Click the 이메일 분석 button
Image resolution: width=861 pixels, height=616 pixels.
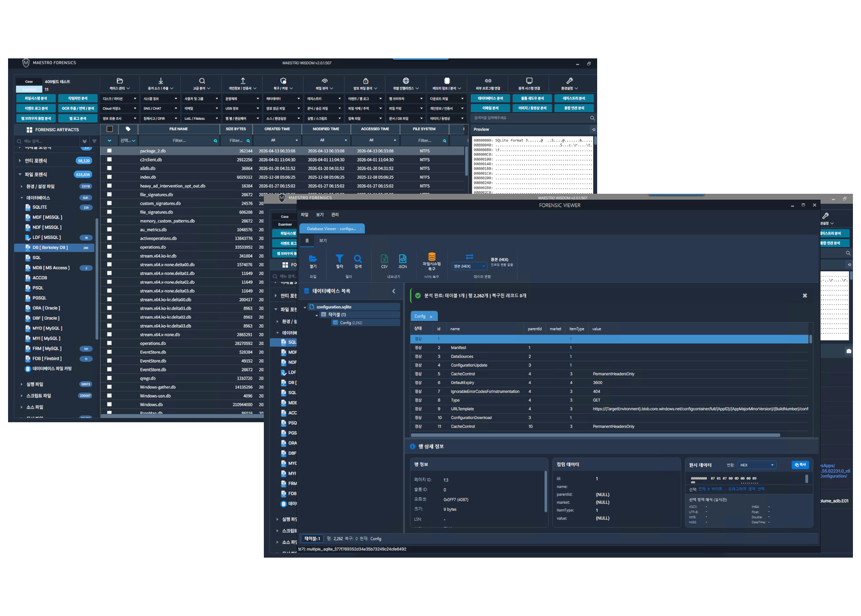pyautogui.click(x=490, y=108)
